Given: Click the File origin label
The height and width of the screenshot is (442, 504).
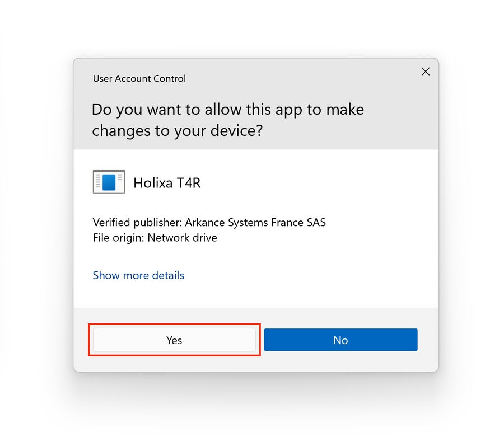Looking at the screenshot, I should pyautogui.click(x=118, y=238).
